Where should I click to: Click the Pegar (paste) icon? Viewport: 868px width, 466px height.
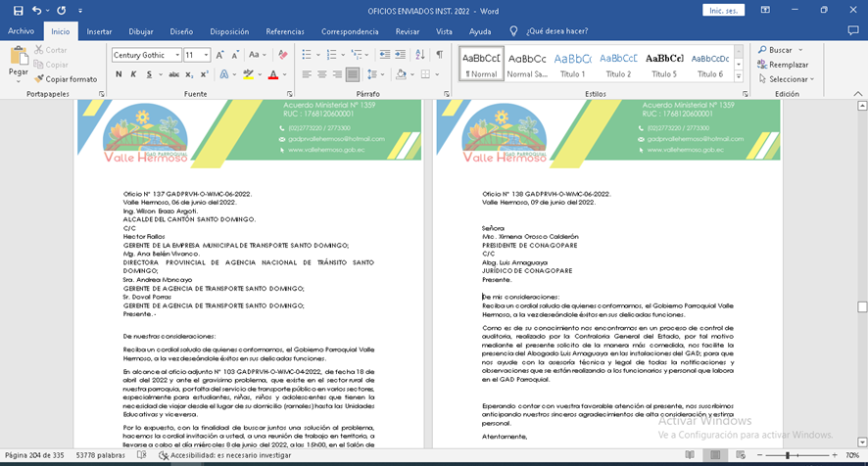[18, 58]
